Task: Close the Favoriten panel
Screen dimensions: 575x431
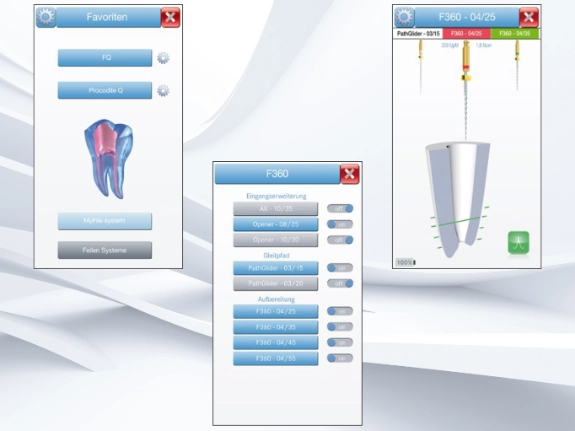Action: [x=171, y=17]
